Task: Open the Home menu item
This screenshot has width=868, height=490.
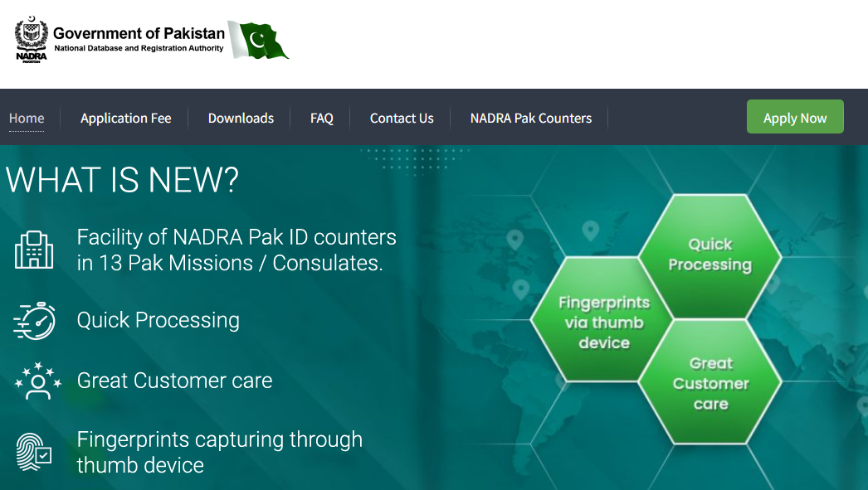Action: tap(27, 119)
